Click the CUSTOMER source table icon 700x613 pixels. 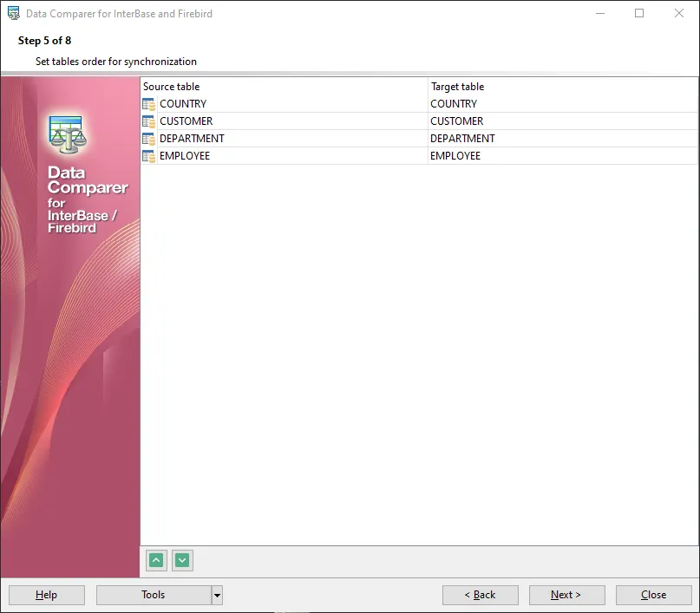[148, 121]
